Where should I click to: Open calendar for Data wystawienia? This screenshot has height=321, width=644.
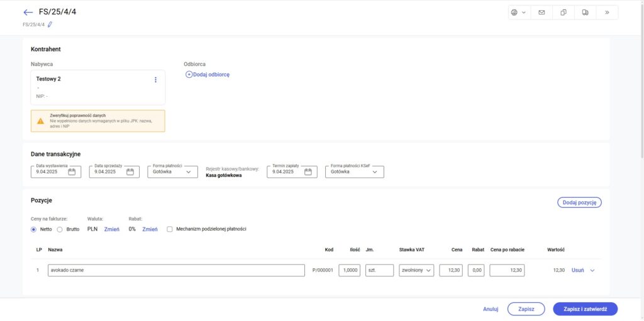[x=72, y=171]
